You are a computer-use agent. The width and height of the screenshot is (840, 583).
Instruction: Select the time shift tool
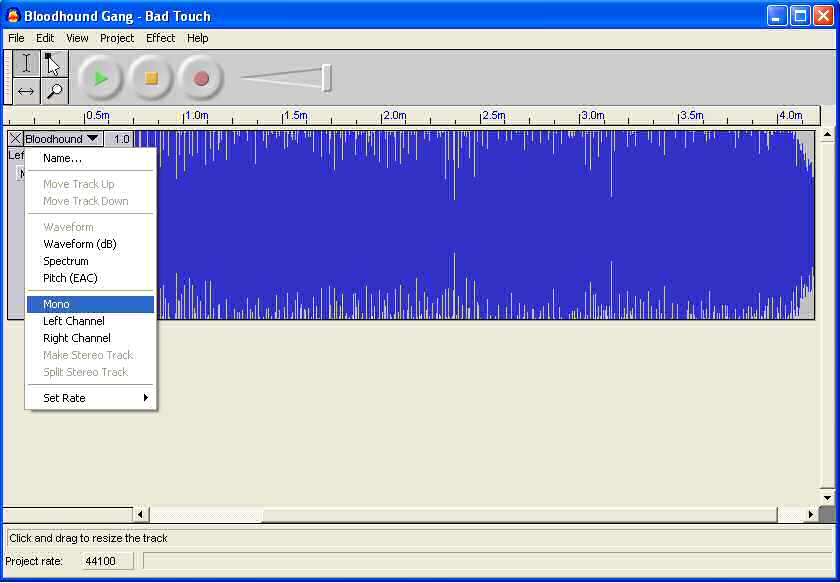[x=26, y=91]
